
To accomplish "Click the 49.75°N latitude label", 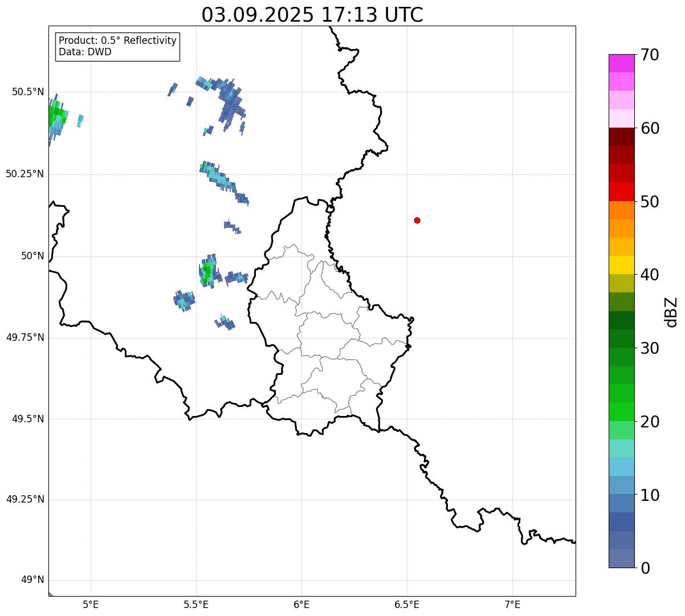I will (25, 337).
